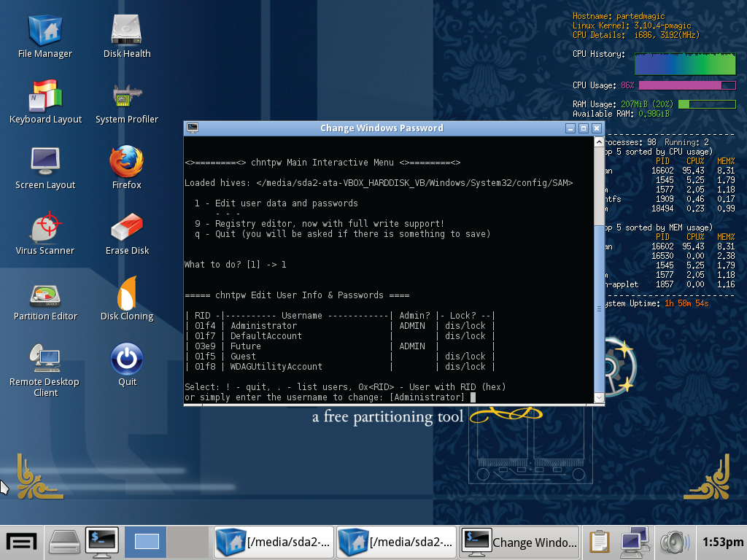Select the first /media/sda2 file manager window
The width and height of the screenshot is (747, 560).
pyautogui.click(x=274, y=542)
